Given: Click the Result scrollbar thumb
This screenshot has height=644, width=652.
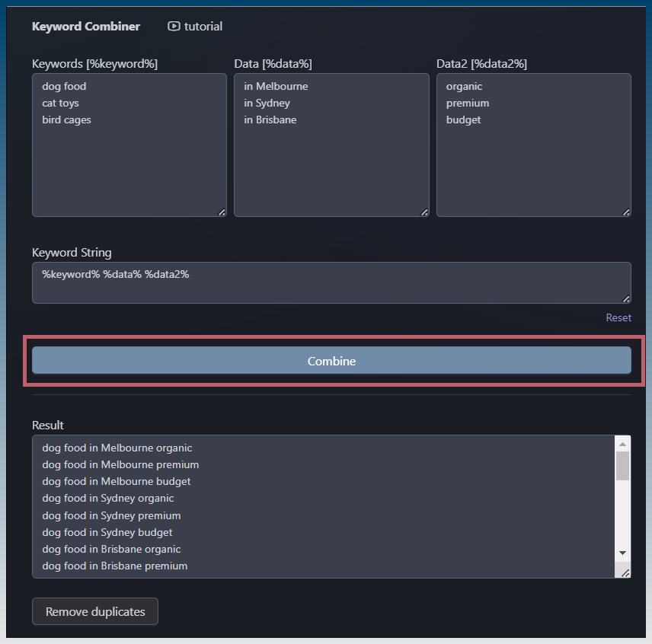Looking at the screenshot, I should pos(622,465).
